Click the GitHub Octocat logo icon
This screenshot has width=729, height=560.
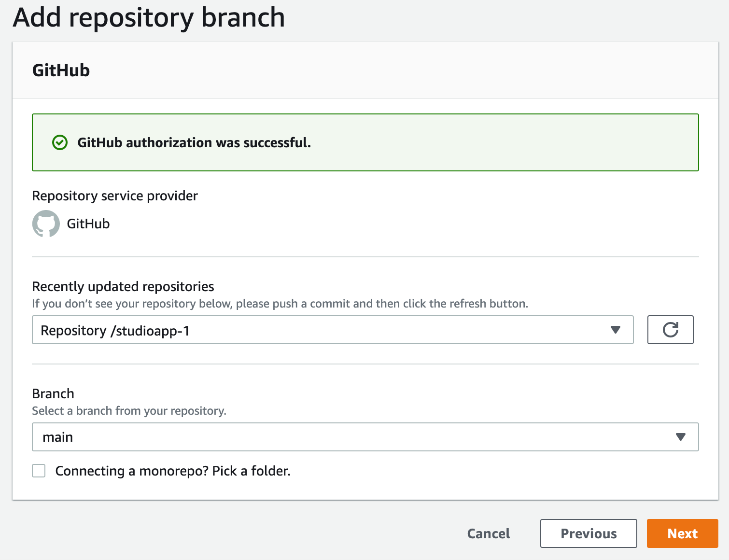pos(46,224)
